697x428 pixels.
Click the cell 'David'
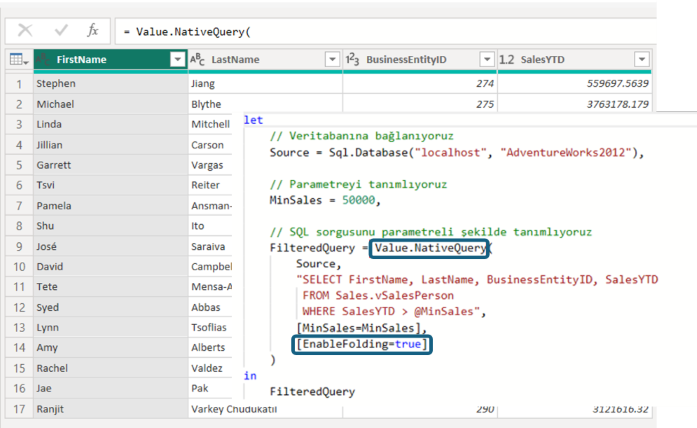point(110,267)
